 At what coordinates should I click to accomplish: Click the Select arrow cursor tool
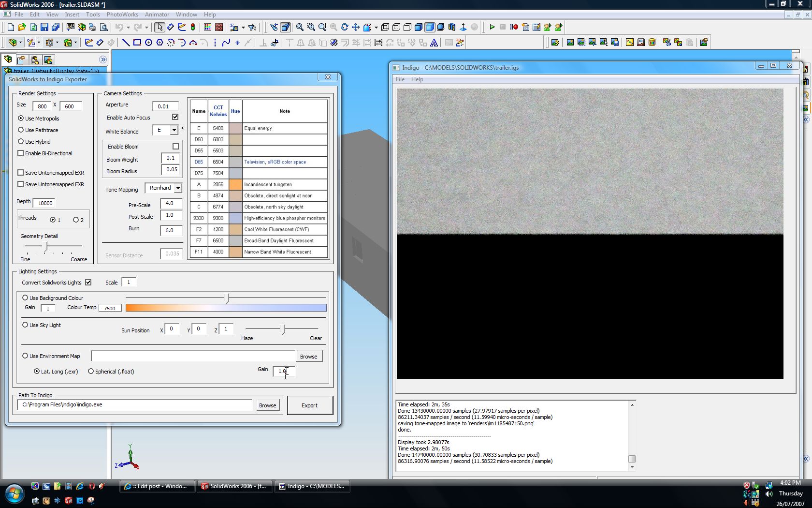point(160,27)
